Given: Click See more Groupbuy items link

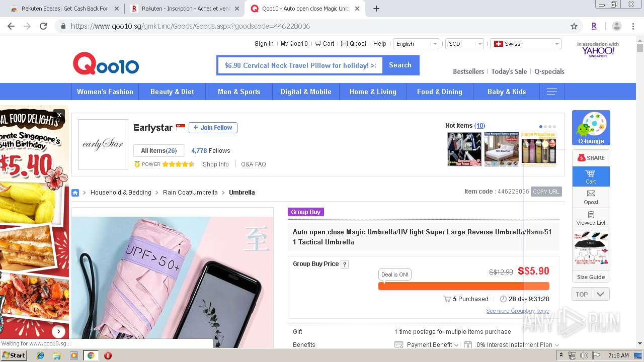Looking at the screenshot, I should click(517, 311).
